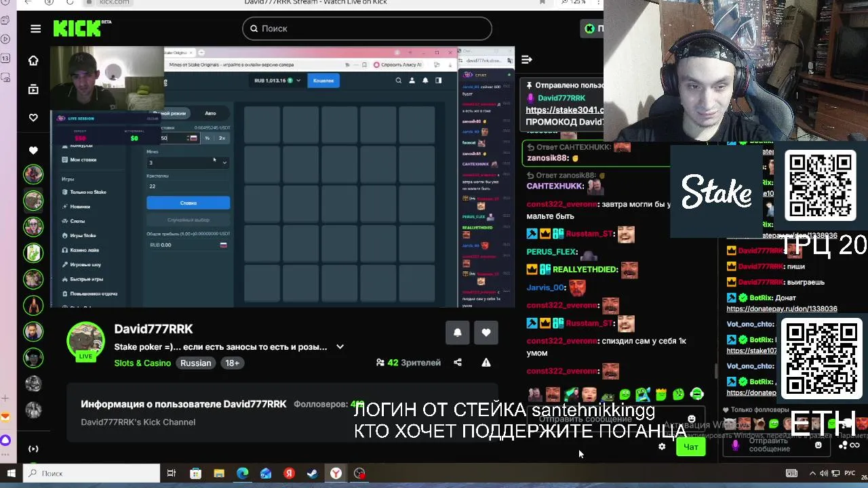This screenshot has height=488, width=868.
Task: Open the emoji picker in the message field
Action: 691,419
